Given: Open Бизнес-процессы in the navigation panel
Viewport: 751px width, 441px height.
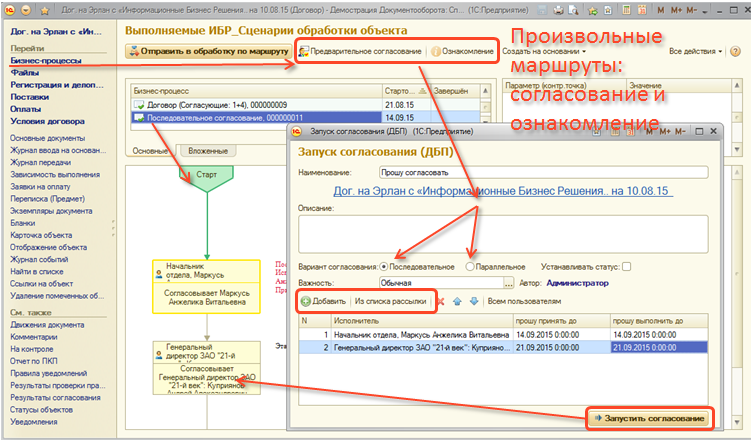Looking at the screenshot, I should coord(46,60).
